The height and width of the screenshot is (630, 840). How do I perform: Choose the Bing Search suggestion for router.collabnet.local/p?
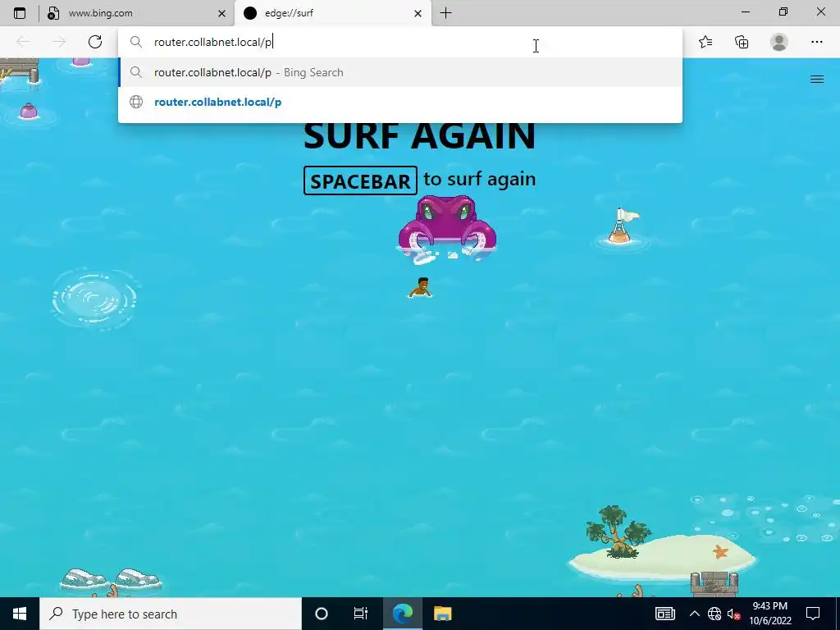[x=399, y=72]
